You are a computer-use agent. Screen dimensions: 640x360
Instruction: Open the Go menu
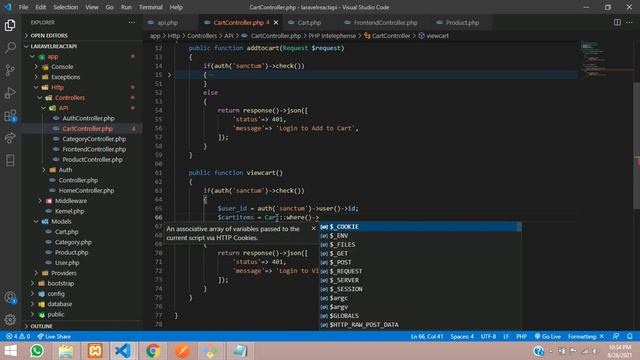click(x=109, y=7)
